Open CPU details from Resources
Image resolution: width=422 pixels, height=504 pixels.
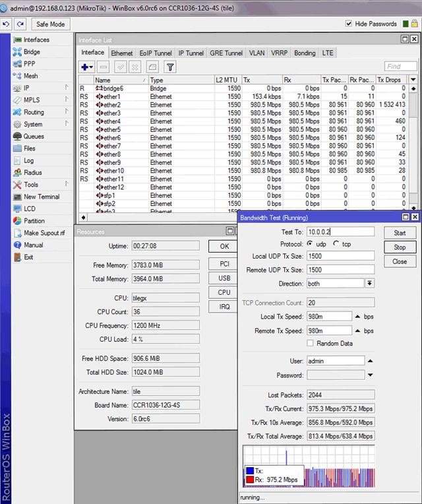(224, 292)
